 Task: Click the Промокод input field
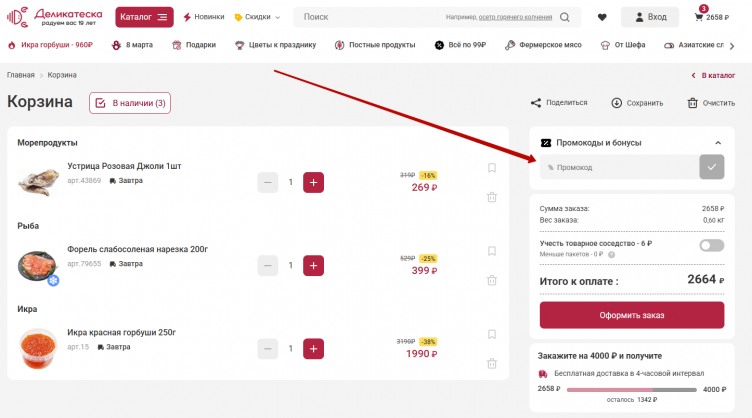[620, 167]
